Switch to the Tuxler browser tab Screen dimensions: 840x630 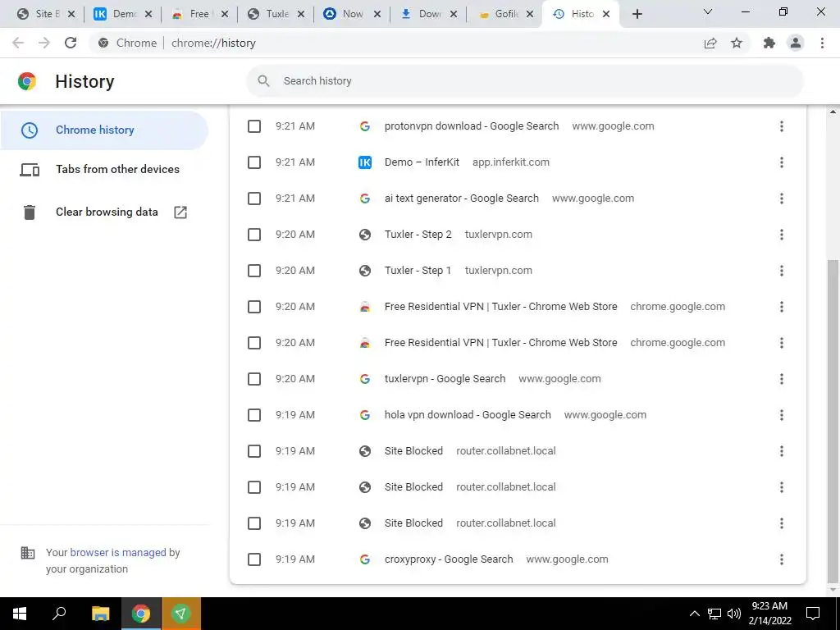(x=276, y=14)
